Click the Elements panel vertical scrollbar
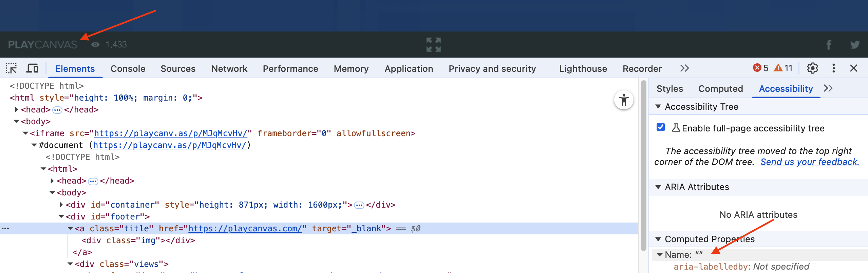This screenshot has height=273, width=868. click(x=643, y=166)
